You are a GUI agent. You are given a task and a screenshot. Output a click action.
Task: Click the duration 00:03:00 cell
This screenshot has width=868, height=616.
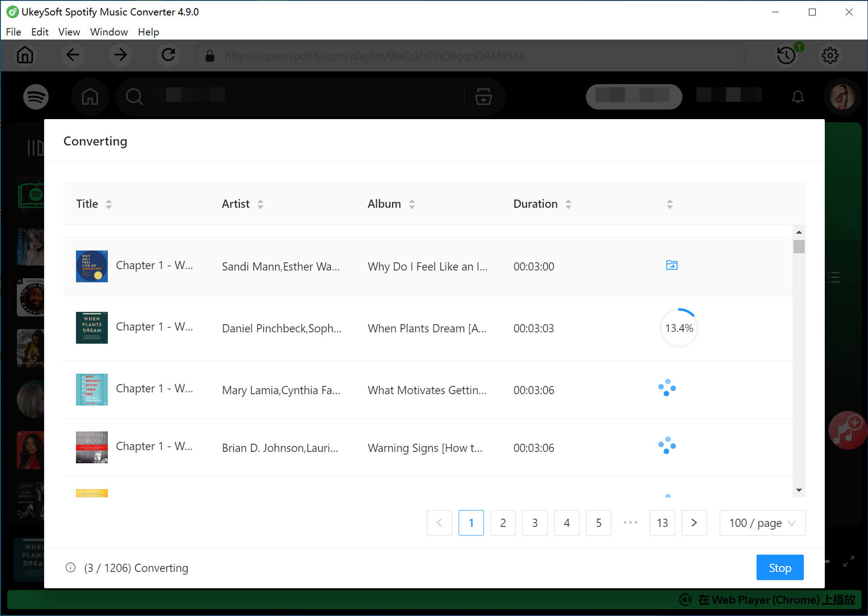click(534, 266)
